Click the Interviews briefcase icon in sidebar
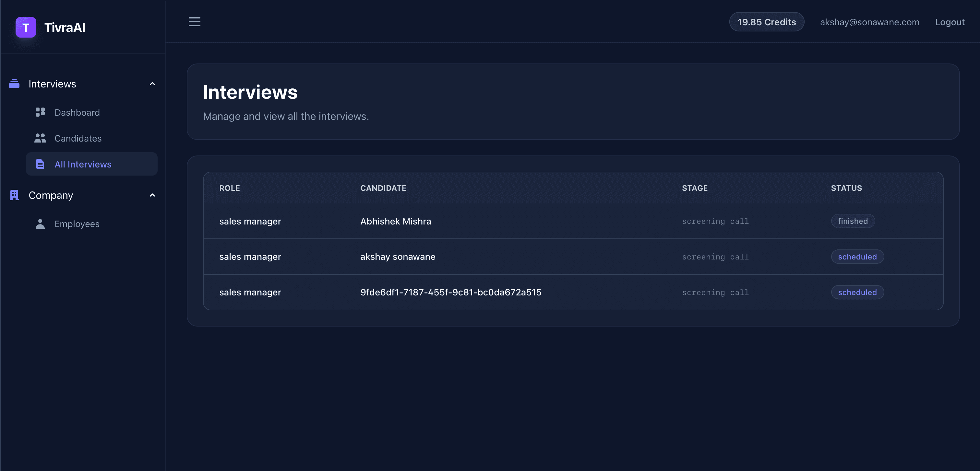Screen dimensions: 980x471 (x=14, y=84)
